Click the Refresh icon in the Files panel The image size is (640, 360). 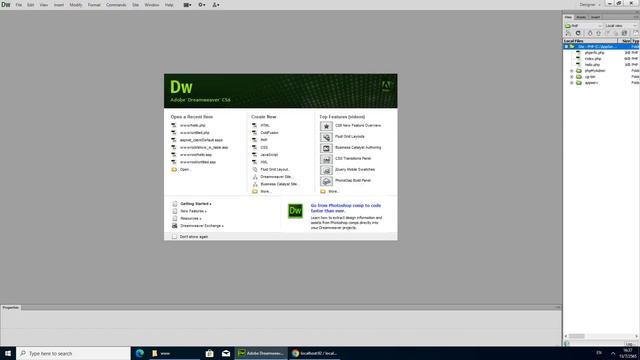(x=578, y=33)
